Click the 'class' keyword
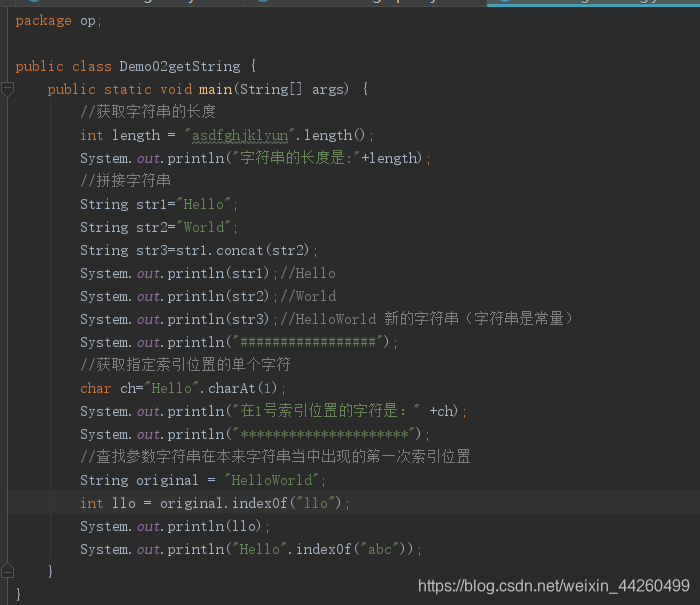The width and height of the screenshot is (700, 605). click(x=92, y=67)
